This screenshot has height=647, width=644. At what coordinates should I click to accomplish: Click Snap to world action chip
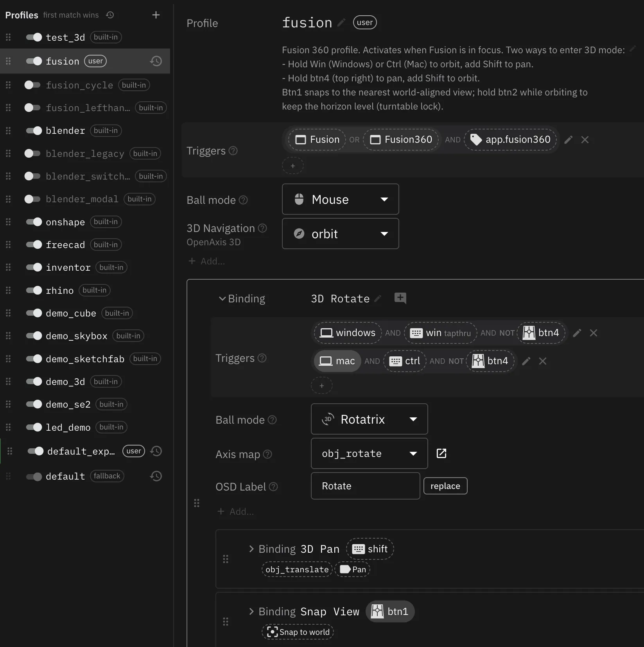(298, 632)
